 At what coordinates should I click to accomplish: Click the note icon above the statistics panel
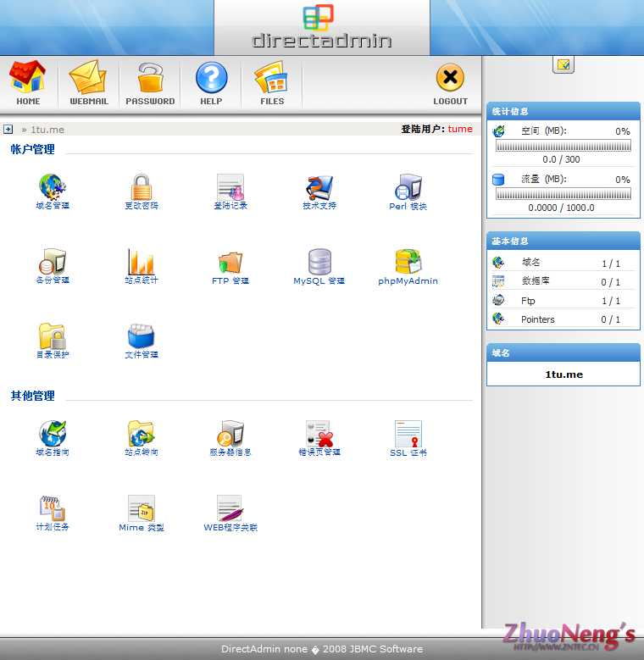tap(563, 65)
